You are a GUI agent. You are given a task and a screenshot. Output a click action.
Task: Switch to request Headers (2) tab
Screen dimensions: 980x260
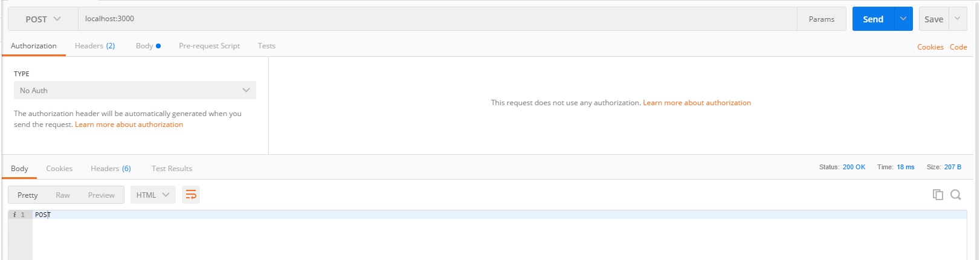[x=95, y=46]
